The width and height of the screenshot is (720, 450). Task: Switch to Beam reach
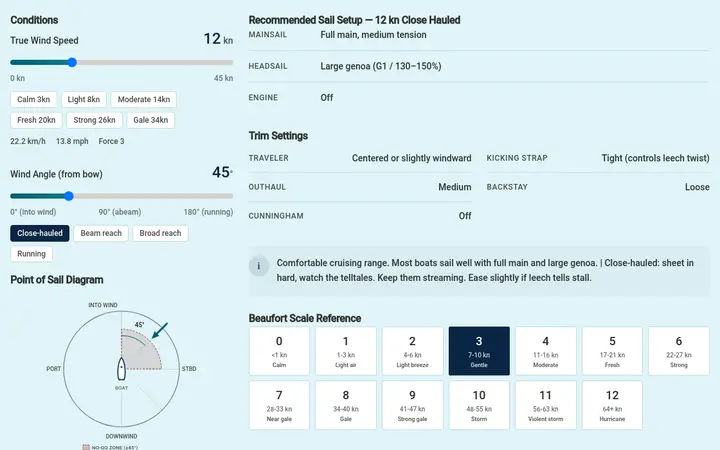pos(101,233)
